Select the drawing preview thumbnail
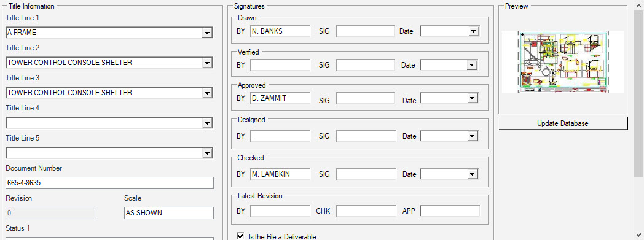Screen dimensions: 644x240 (563, 62)
